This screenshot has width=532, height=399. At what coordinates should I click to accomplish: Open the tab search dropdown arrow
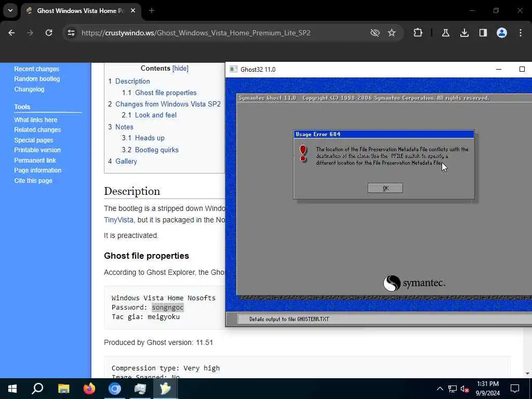(x=10, y=10)
